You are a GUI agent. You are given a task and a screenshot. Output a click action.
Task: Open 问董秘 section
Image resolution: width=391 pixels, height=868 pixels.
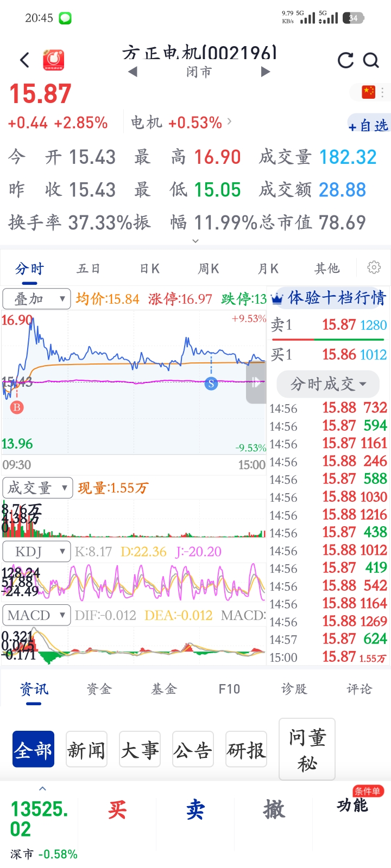pyautogui.click(x=307, y=749)
